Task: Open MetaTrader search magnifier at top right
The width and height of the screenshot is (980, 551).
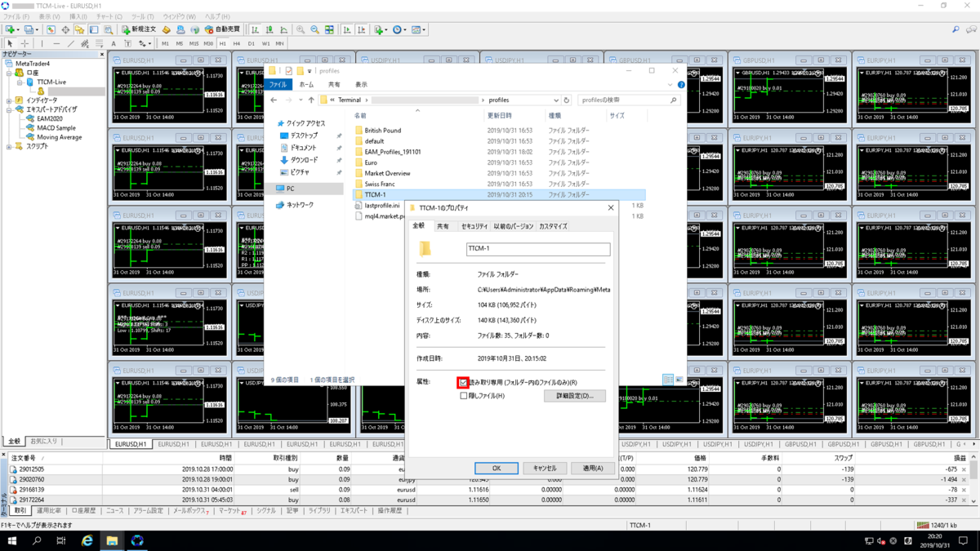Action: [x=956, y=29]
